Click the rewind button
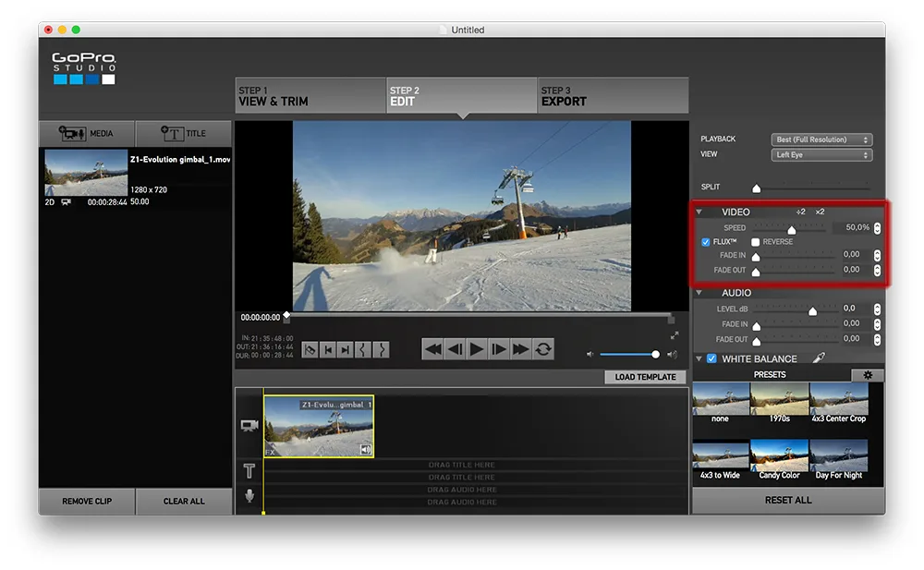 432,349
